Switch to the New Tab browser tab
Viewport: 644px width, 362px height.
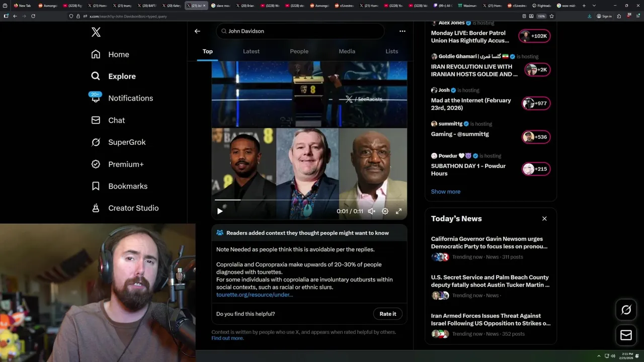[23, 6]
